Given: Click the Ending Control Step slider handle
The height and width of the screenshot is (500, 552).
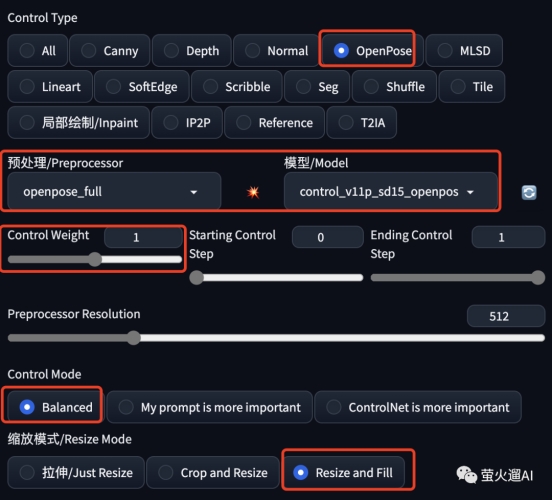Looking at the screenshot, I should pos(538,277).
